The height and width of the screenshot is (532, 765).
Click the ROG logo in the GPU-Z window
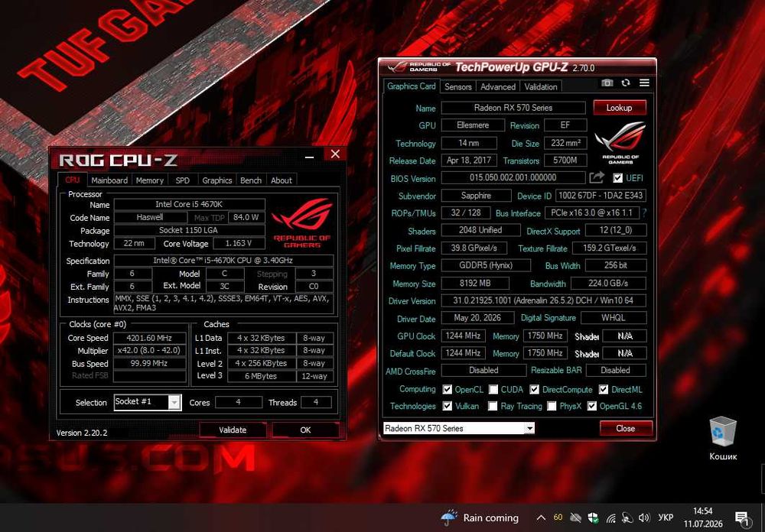click(x=620, y=143)
